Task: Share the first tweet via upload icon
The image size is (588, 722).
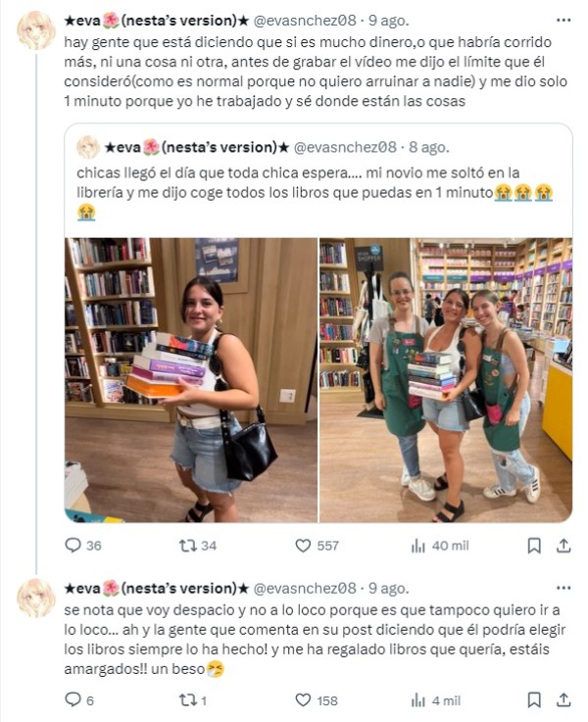Action: tap(563, 546)
